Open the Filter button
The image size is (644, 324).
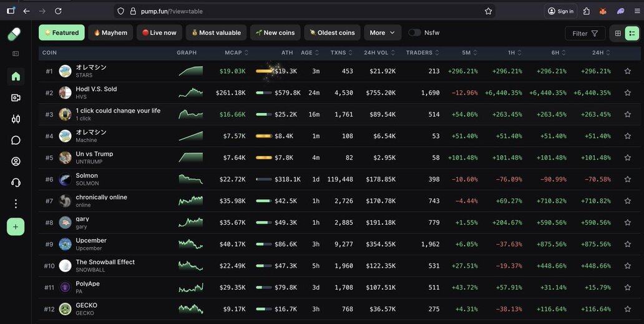(585, 33)
